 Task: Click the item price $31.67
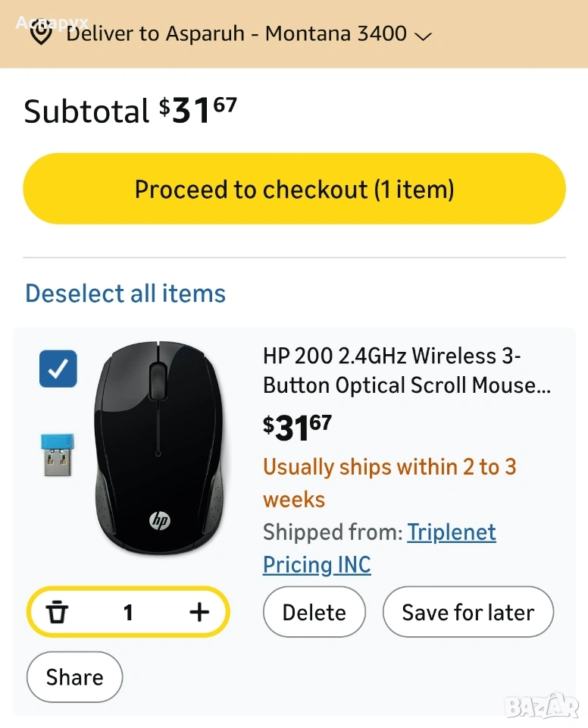[297, 428]
